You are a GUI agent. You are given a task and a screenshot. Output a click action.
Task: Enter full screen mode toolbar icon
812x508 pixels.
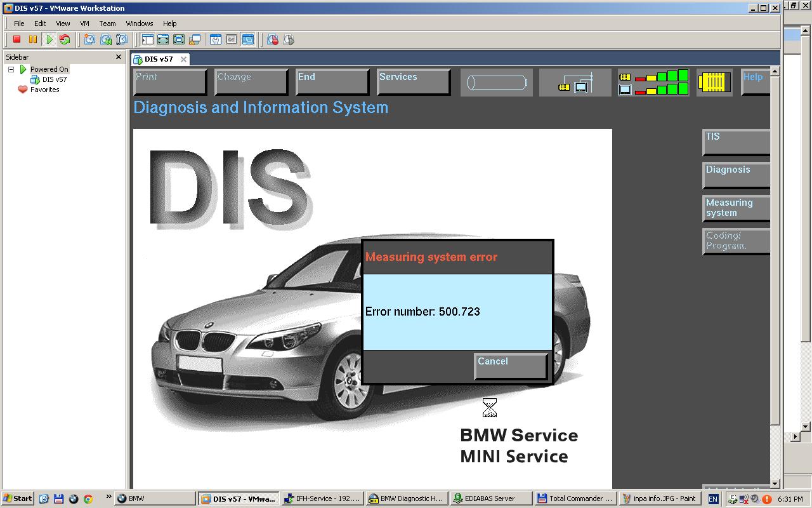pos(179,39)
